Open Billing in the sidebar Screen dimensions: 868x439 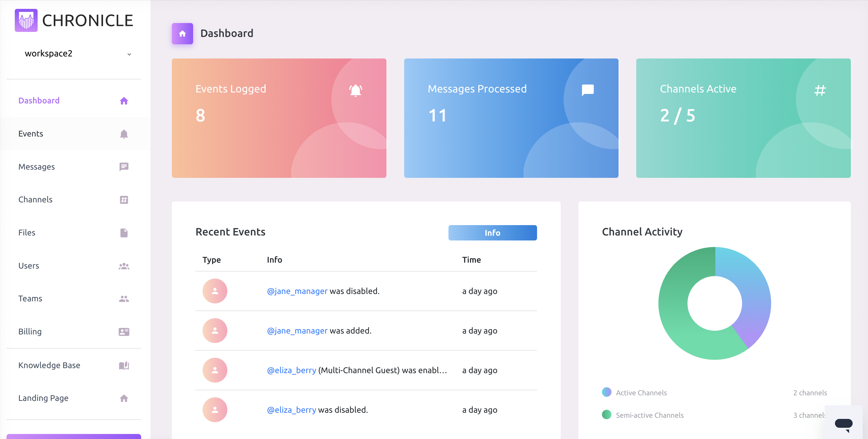tap(30, 331)
